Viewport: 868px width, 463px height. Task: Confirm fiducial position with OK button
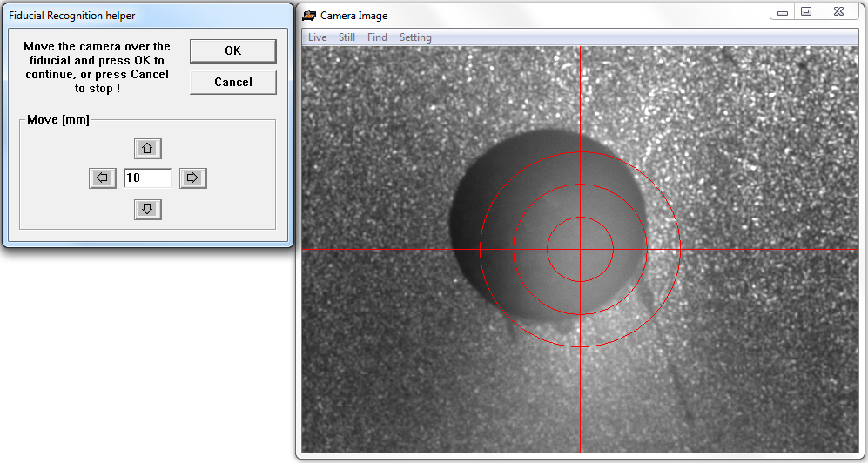tap(233, 50)
